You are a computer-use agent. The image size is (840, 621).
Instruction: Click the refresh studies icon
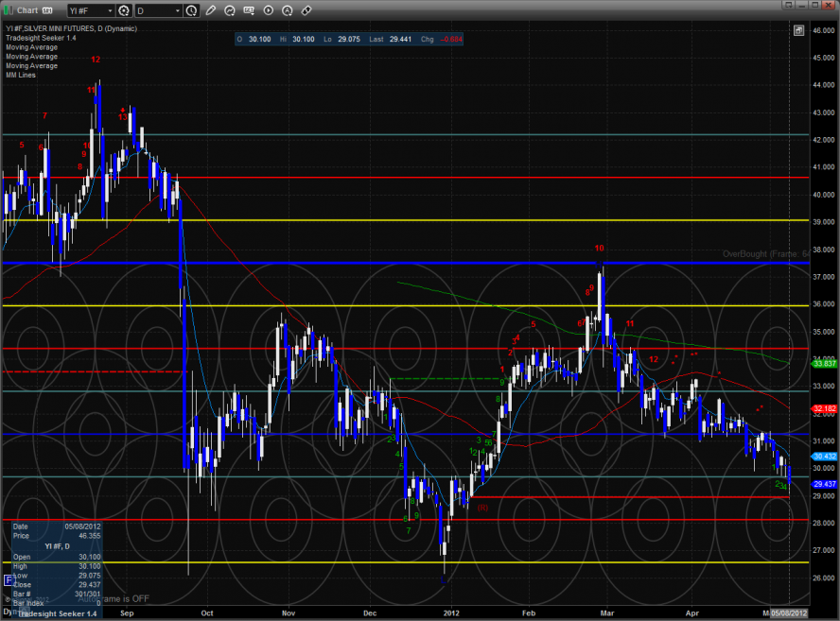(230, 10)
